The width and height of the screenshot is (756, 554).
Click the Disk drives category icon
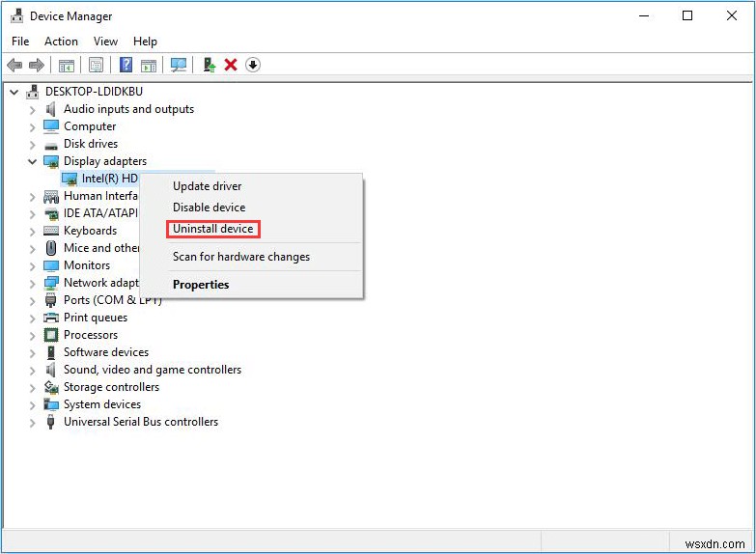pyautogui.click(x=51, y=145)
